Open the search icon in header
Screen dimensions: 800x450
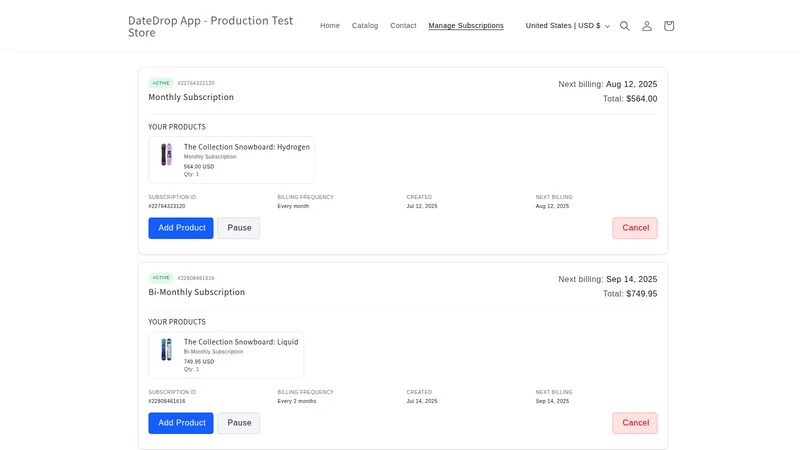tap(624, 26)
